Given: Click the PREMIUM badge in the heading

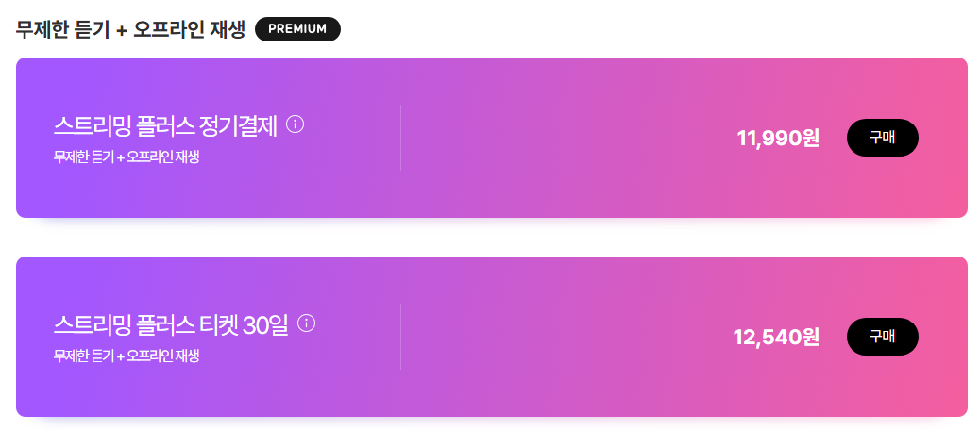Looking at the screenshot, I should tap(297, 29).
